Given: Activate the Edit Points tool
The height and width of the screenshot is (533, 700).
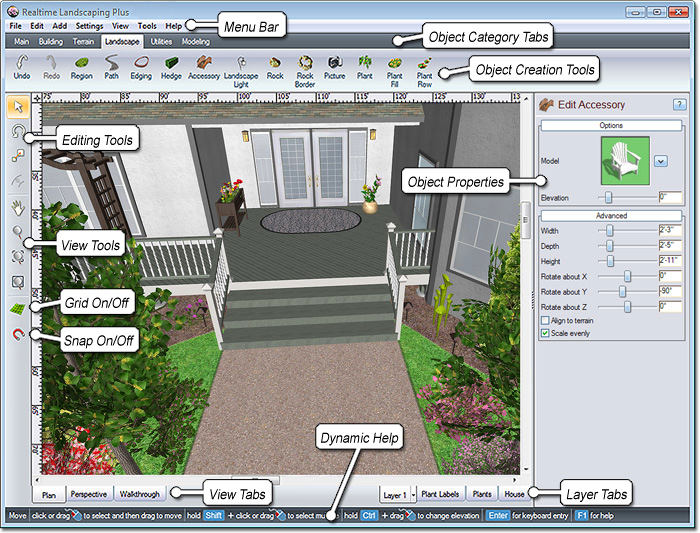Looking at the screenshot, I should [18, 155].
